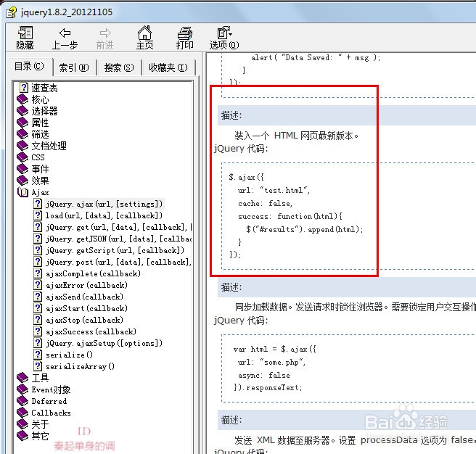The width and height of the screenshot is (476, 454).
Task: Click the ajaxError(callback) page icon
Action: coord(37,285)
